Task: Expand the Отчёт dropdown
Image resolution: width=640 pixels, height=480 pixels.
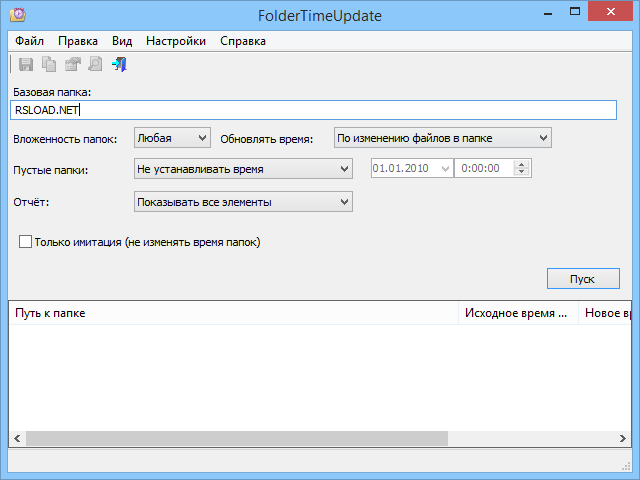Action: coord(243,202)
